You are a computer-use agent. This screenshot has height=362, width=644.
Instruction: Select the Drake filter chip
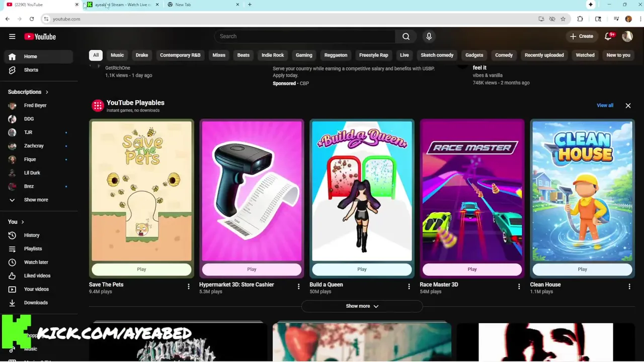click(x=142, y=55)
